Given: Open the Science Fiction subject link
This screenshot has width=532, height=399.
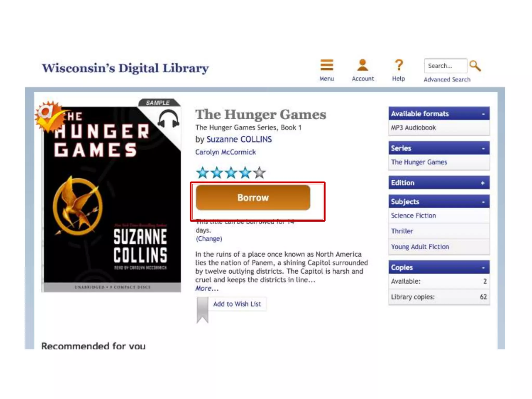Looking at the screenshot, I should [414, 216].
